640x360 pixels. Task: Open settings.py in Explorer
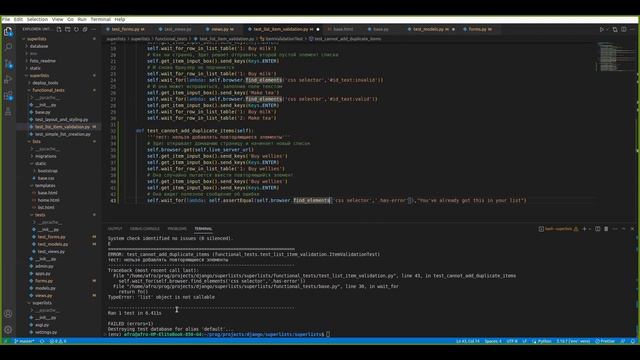click(46, 332)
